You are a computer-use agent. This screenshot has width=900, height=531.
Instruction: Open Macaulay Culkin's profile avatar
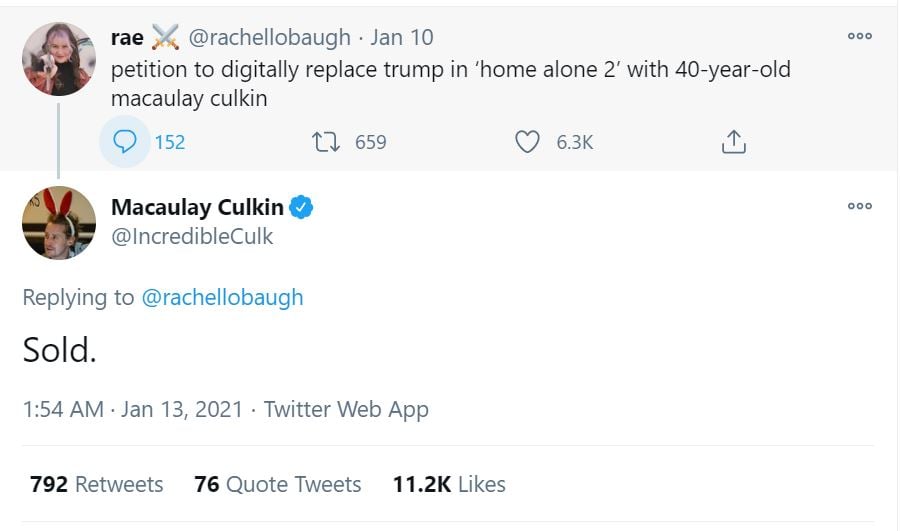tap(59, 223)
